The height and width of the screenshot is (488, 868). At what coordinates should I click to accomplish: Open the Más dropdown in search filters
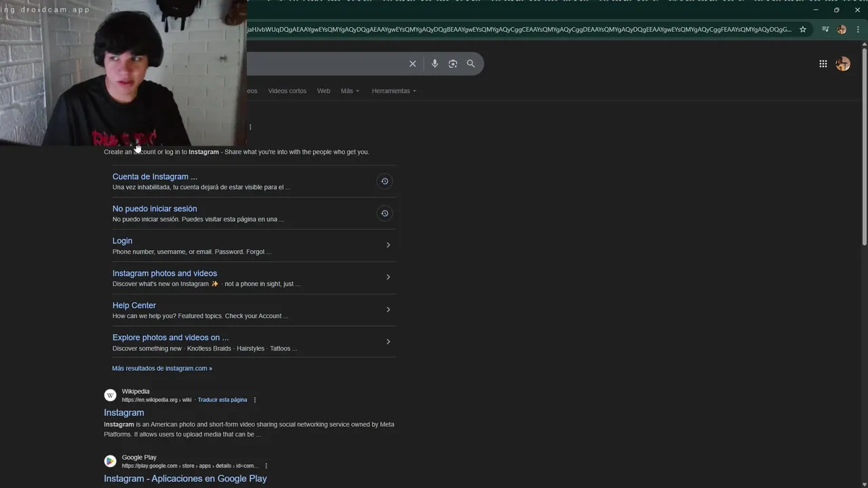pos(350,91)
